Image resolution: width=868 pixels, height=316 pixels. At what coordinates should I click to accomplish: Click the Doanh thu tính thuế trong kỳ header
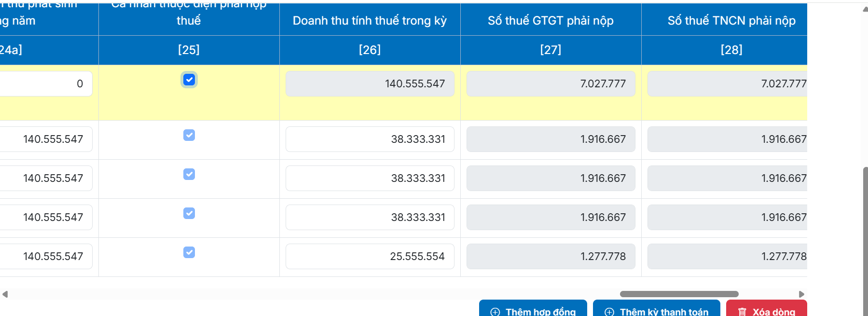pos(370,21)
